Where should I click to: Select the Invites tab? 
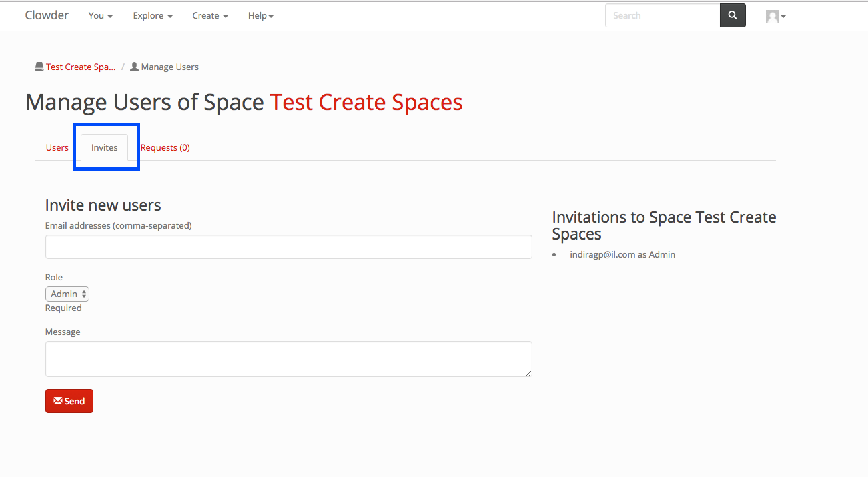[x=105, y=147]
